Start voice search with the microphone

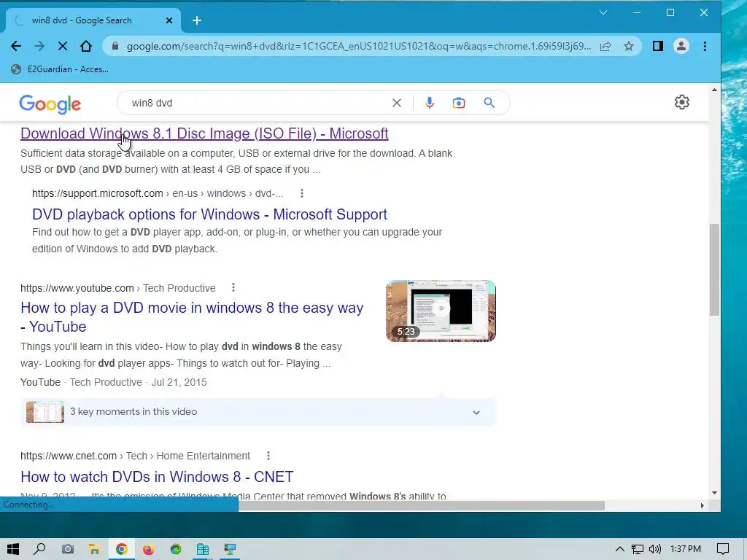(x=429, y=103)
